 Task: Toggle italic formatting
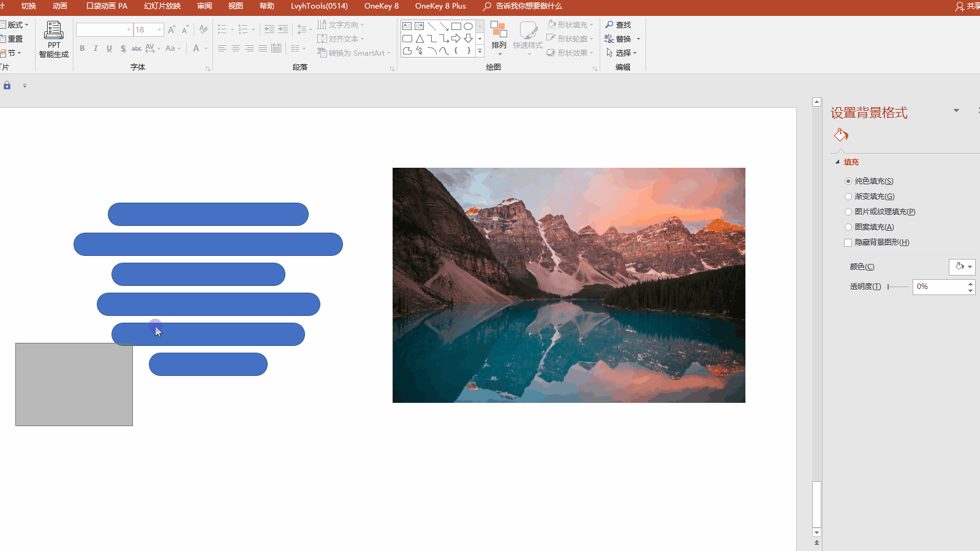[96, 48]
